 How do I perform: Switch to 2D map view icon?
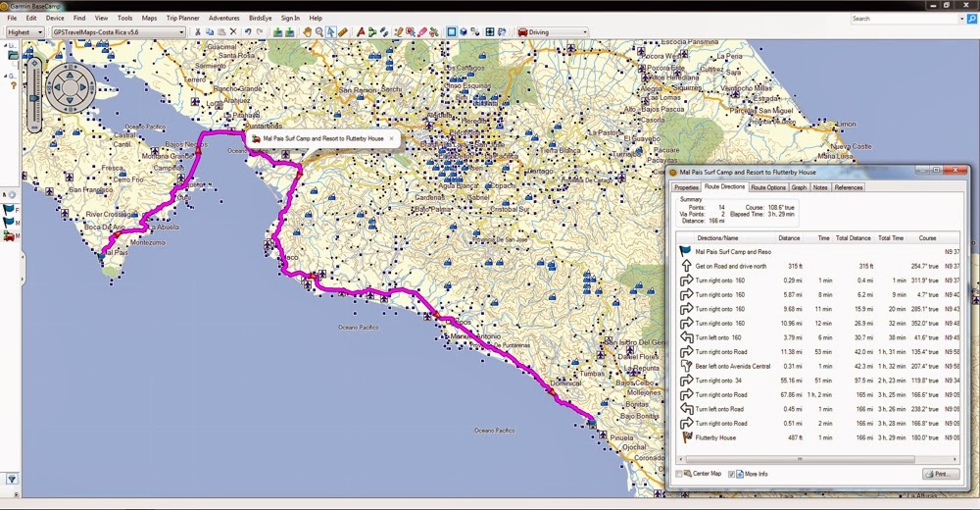pos(451,32)
